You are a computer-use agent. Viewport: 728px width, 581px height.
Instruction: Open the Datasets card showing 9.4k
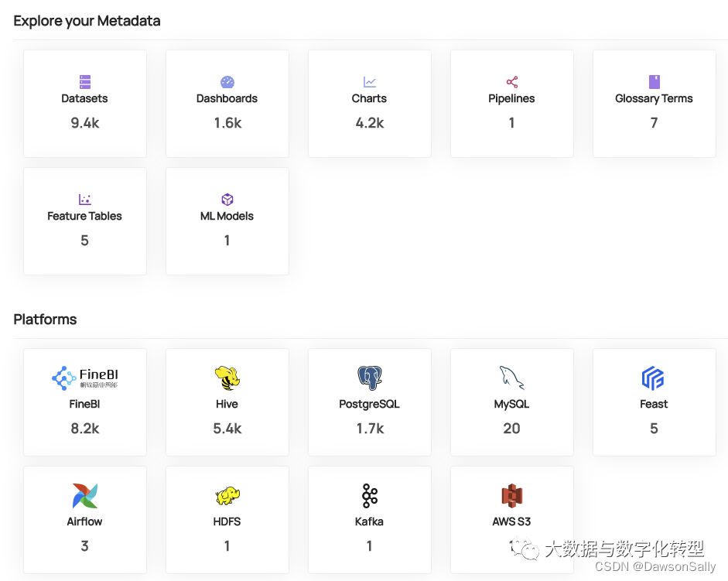(84, 103)
